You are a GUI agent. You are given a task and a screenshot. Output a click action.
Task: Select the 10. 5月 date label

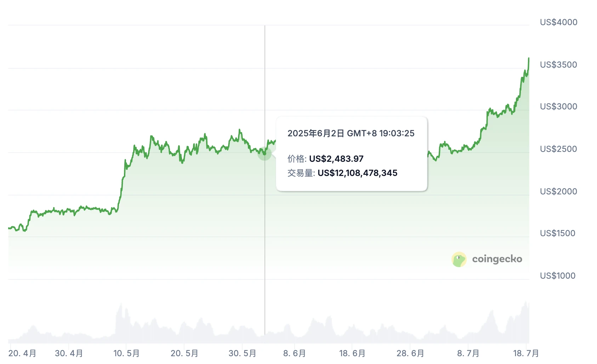pos(126,353)
